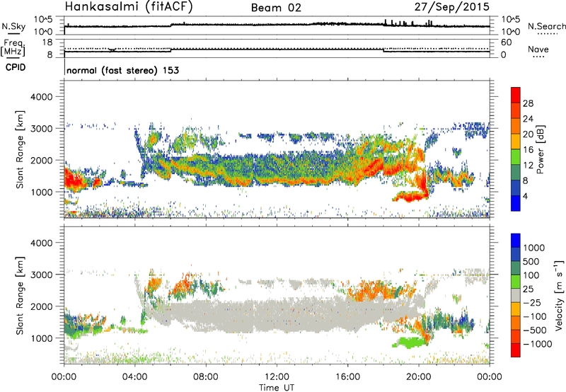Click the red power patch near 00:00
The height and width of the screenshot is (392, 566).
75,180
